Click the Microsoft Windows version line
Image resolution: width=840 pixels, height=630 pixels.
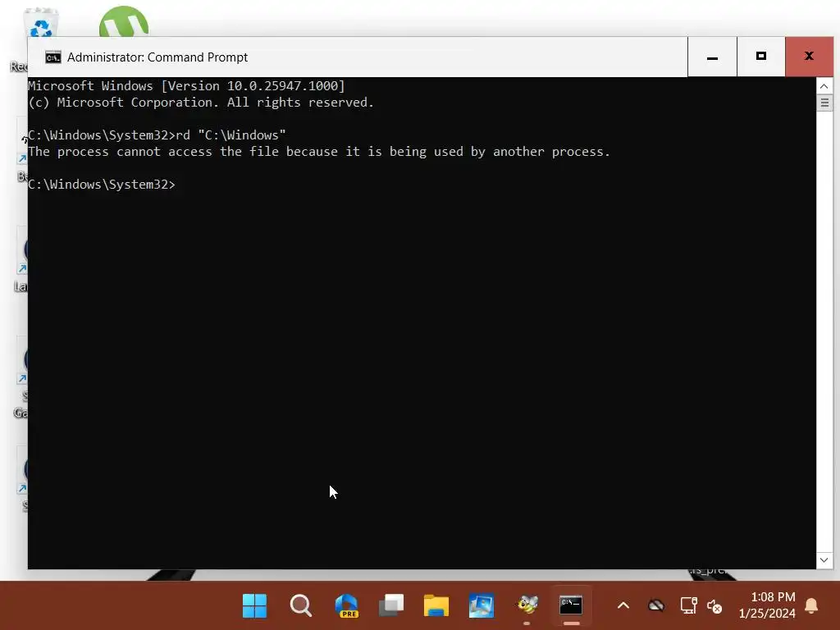[x=186, y=85]
